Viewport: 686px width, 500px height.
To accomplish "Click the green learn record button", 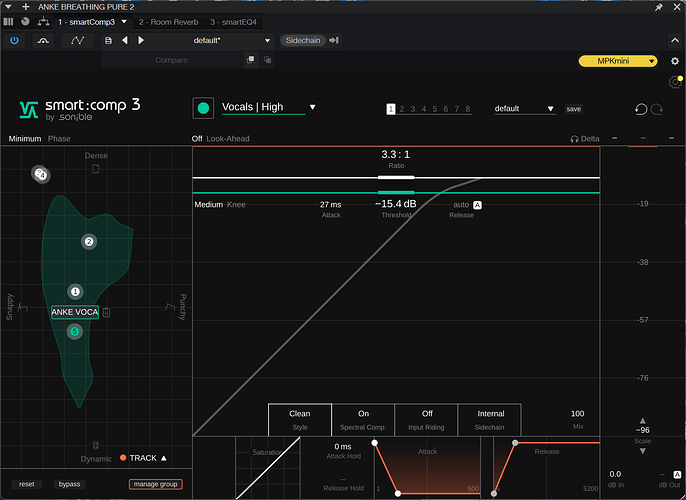I will [203, 108].
